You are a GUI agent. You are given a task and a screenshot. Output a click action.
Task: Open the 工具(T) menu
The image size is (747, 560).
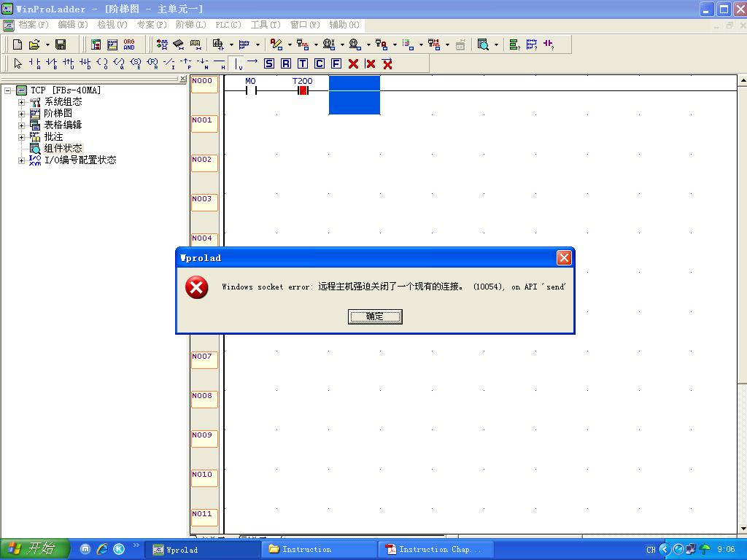coord(265,25)
